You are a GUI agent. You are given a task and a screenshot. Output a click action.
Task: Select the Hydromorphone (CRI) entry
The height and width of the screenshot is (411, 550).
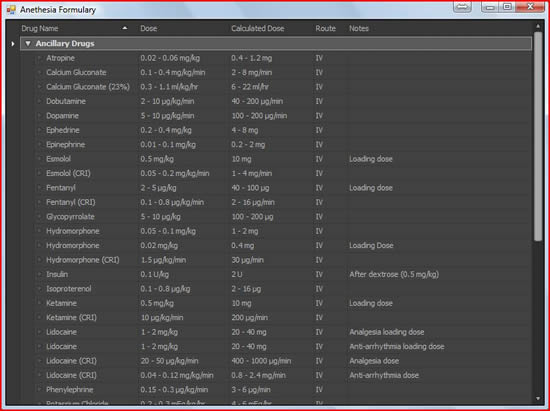[83, 260]
